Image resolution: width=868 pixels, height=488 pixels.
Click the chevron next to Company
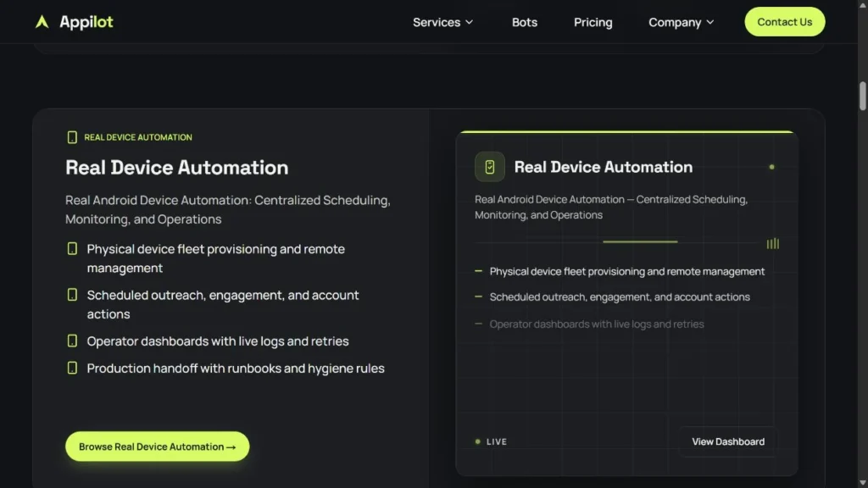(x=709, y=22)
